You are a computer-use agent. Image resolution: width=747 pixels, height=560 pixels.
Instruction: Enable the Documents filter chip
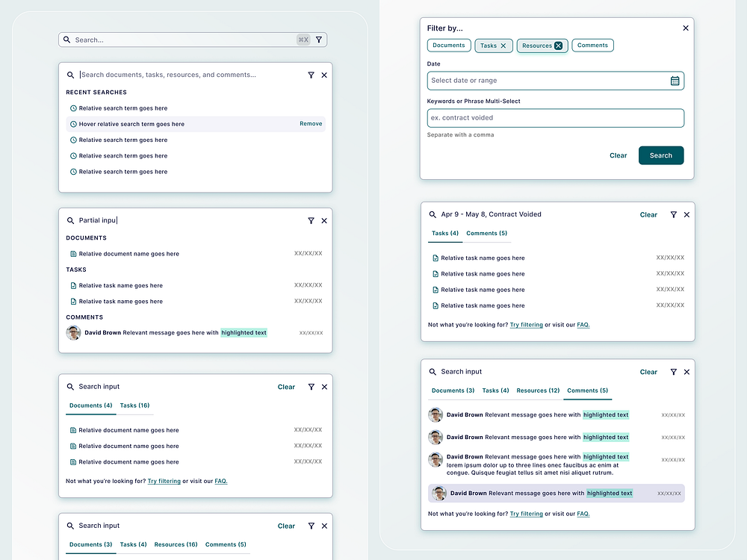(x=448, y=45)
